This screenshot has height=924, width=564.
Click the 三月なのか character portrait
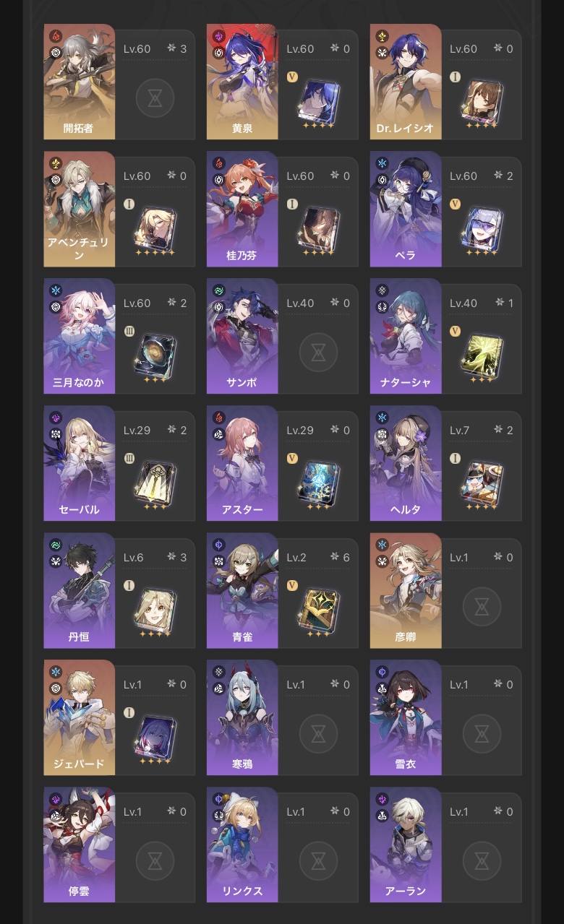click(x=80, y=336)
